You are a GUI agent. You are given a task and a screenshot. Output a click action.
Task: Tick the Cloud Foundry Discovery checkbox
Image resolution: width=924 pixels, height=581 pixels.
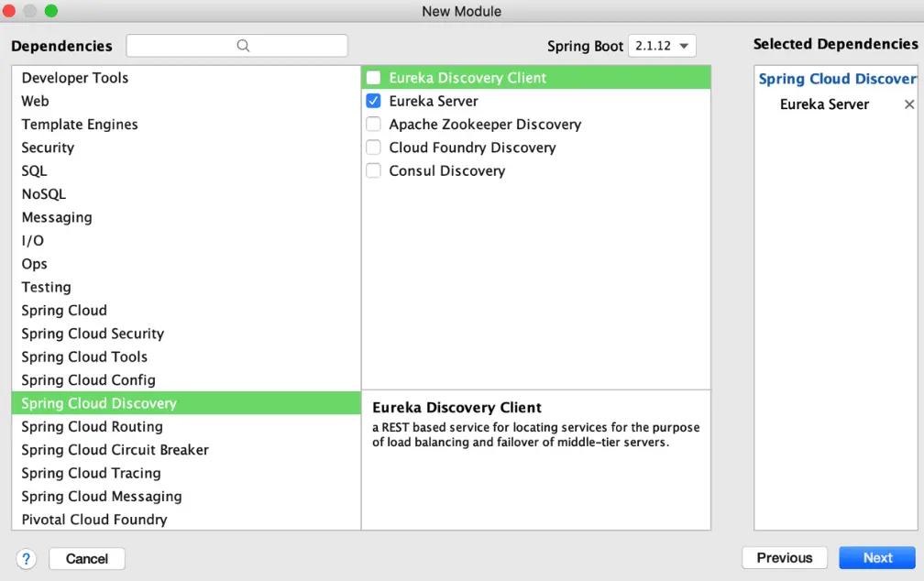374,148
